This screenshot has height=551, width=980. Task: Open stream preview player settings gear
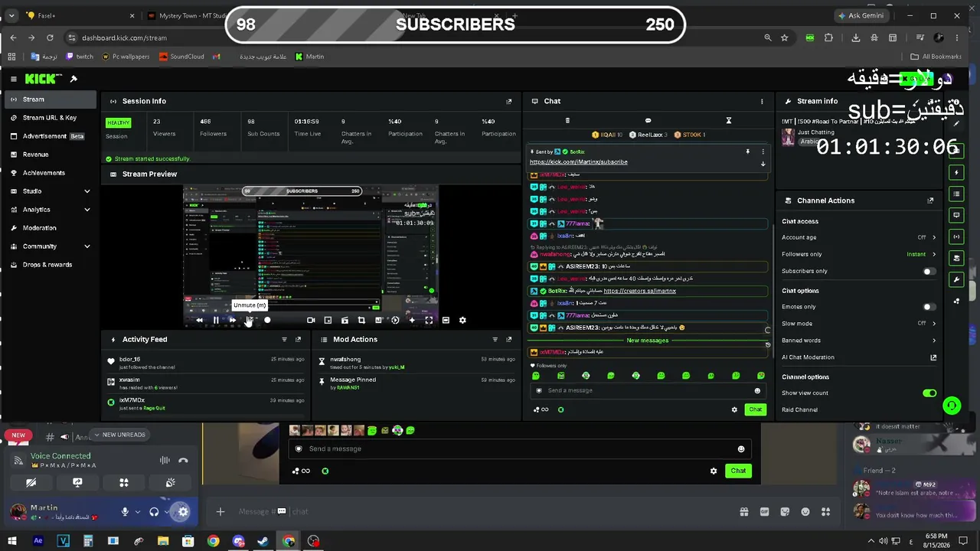[x=462, y=321]
